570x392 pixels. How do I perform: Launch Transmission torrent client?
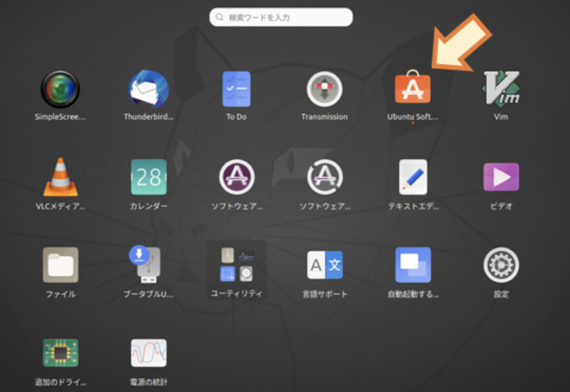(325, 90)
